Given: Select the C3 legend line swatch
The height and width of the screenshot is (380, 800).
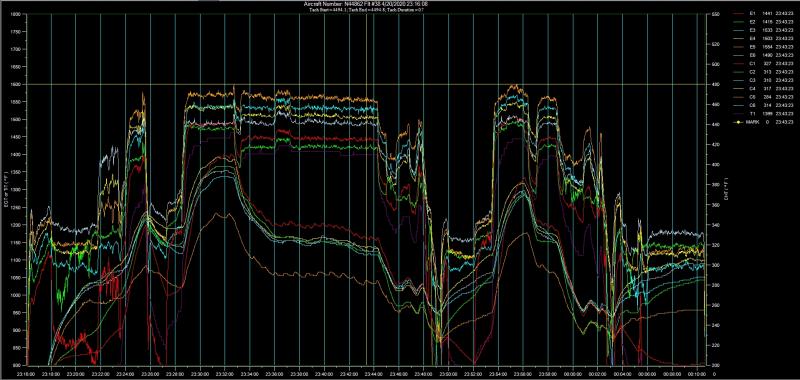Looking at the screenshot, I should (x=739, y=81).
